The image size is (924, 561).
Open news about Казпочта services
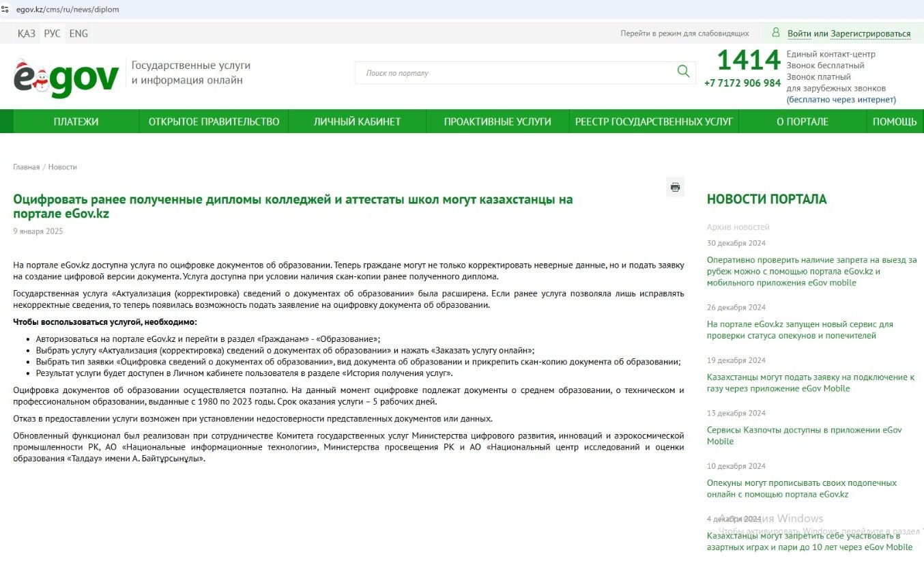tap(805, 435)
